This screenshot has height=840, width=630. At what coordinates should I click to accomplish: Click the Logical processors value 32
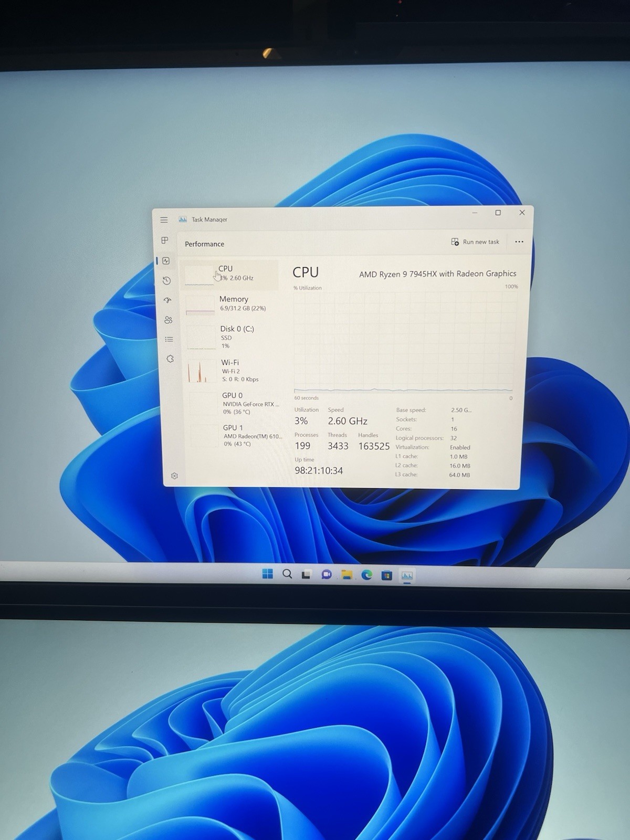coord(454,438)
